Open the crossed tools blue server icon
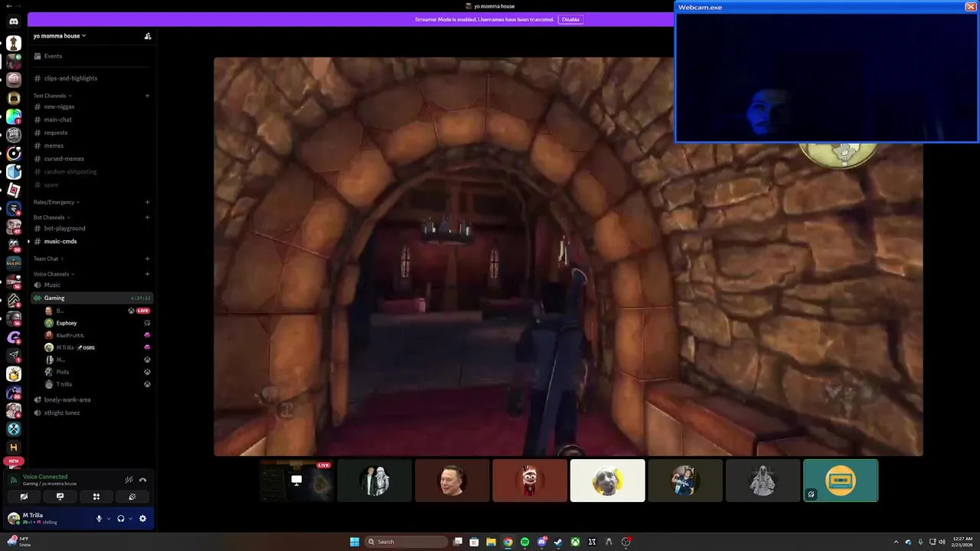This screenshot has height=551, width=980. 14,429
